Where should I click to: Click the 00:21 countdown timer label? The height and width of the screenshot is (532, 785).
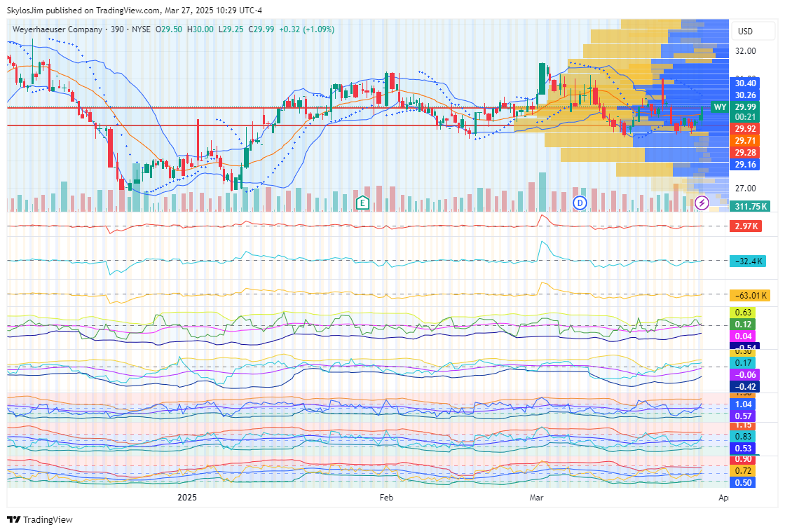point(745,117)
